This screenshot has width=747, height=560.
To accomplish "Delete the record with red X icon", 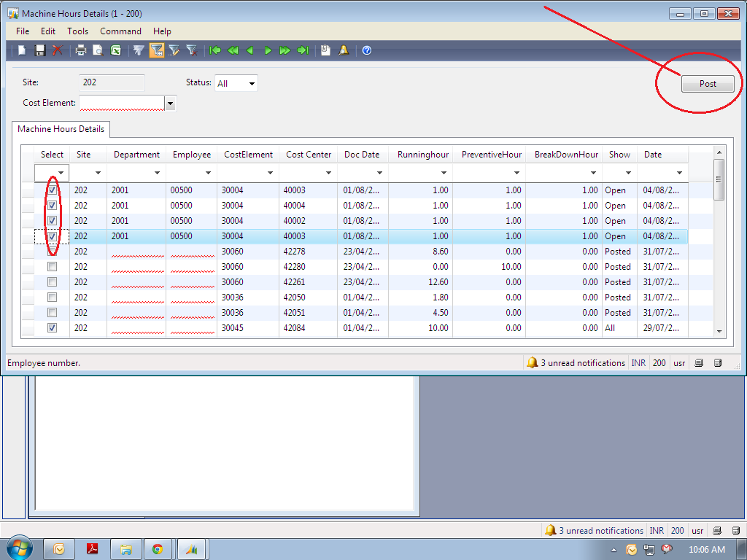I will coord(58,50).
